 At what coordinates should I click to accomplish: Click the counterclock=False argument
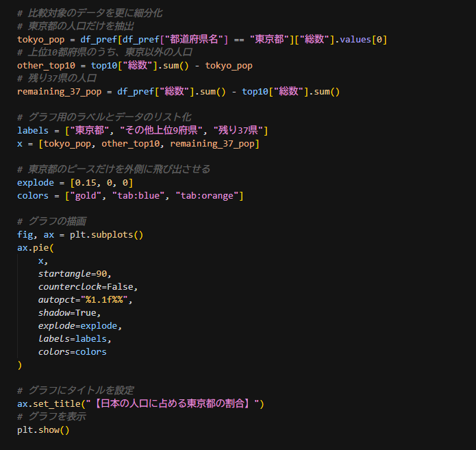[86, 287]
